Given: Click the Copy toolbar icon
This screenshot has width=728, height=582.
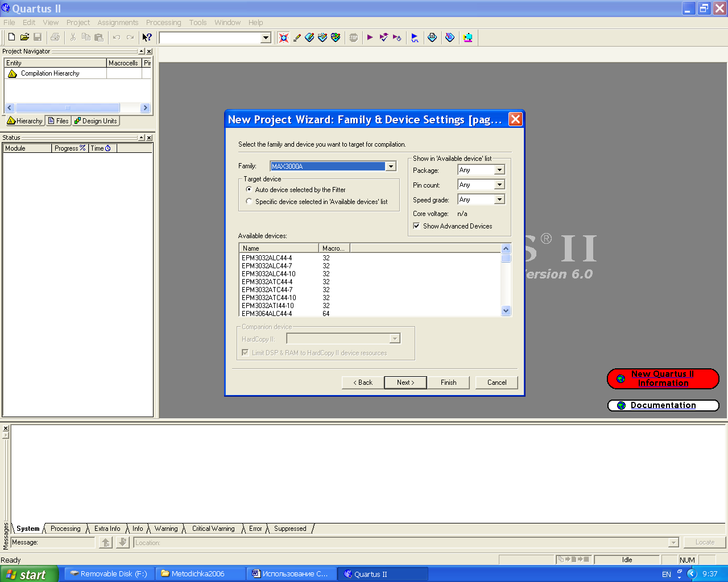Looking at the screenshot, I should (86, 37).
